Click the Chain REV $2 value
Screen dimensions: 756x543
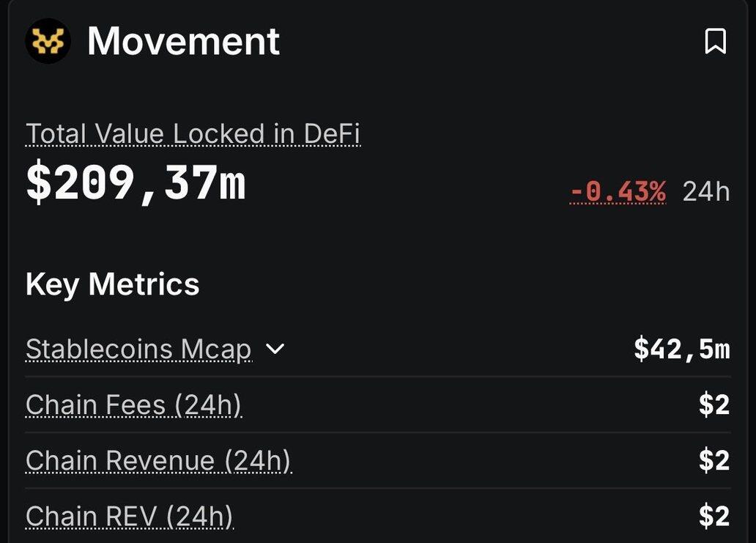714,517
